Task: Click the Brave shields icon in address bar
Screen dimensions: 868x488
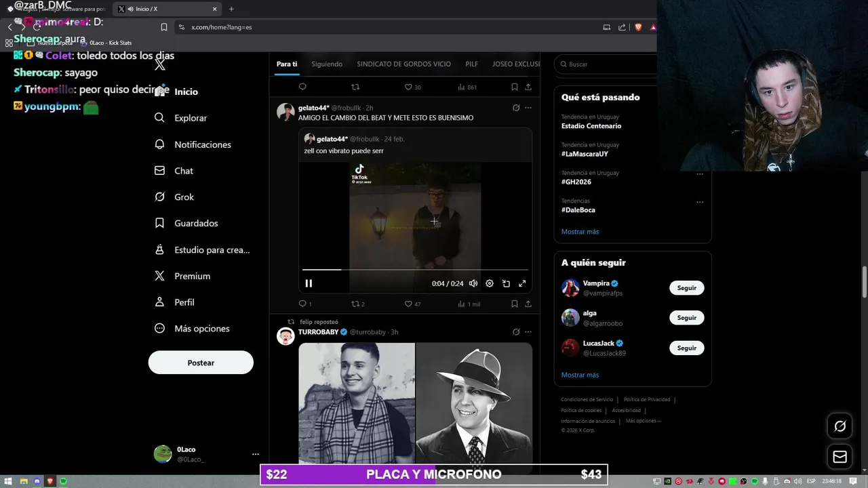Action: pos(638,27)
